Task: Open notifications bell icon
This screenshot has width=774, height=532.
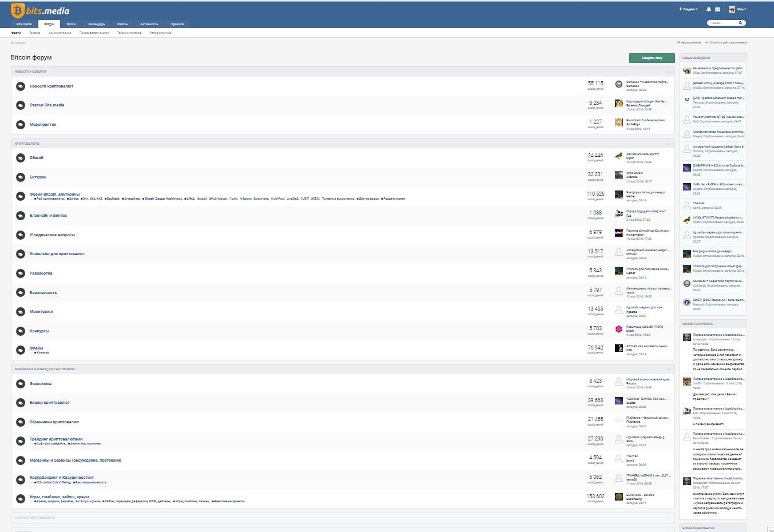Action: (709, 9)
